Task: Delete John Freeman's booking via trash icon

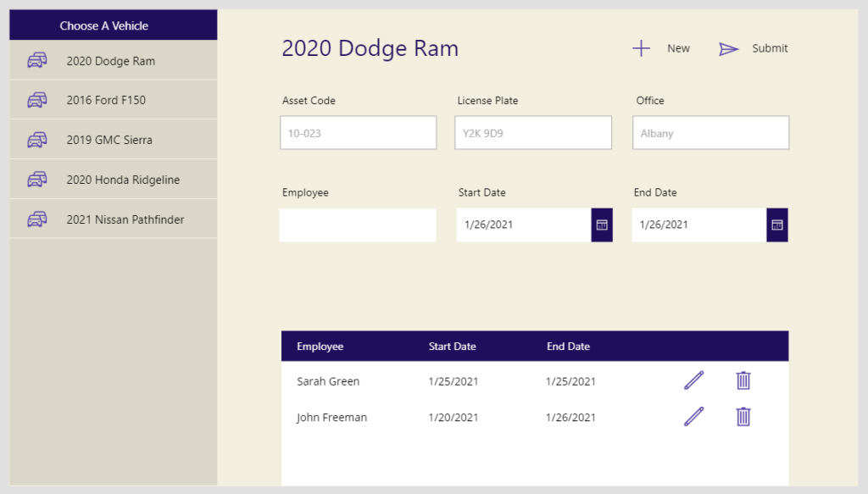Action: [743, 417]
